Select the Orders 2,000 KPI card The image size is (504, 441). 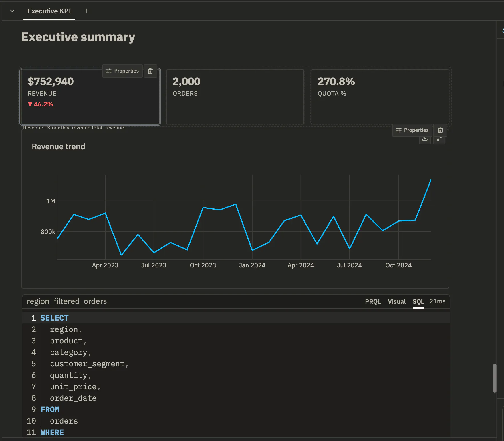235,97
